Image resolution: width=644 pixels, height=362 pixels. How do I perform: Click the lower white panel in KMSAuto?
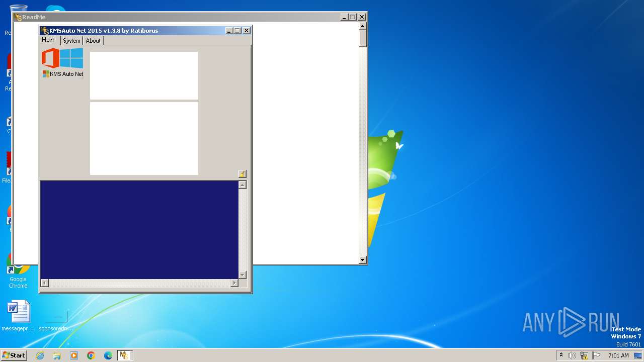(x=144, y=138)
